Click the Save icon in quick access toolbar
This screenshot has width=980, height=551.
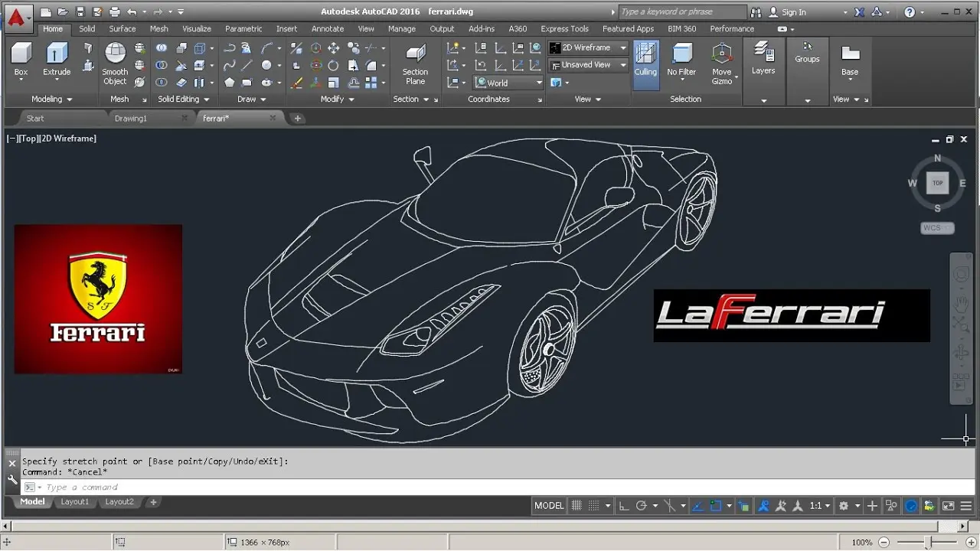pos(79,12)
